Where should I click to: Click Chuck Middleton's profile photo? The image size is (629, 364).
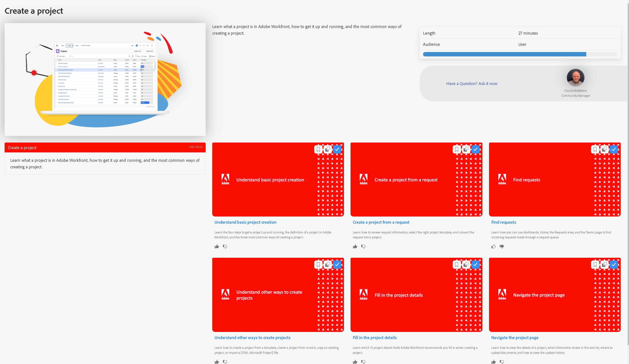coord(575,77)
